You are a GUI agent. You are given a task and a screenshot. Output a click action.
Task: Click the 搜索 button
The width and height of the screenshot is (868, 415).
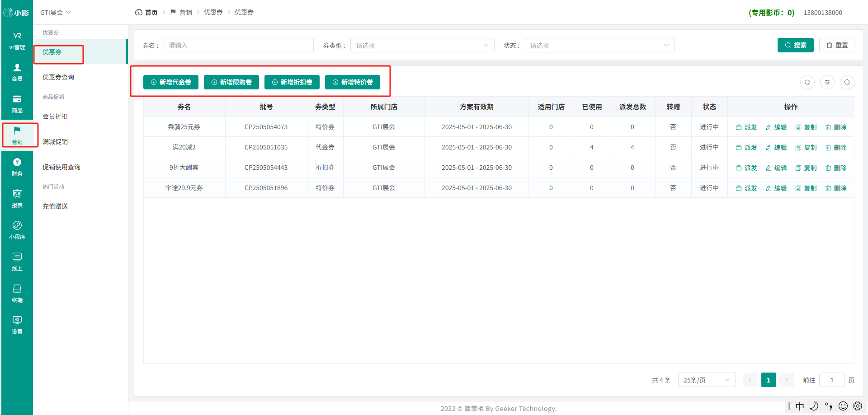tap(796, 45)
